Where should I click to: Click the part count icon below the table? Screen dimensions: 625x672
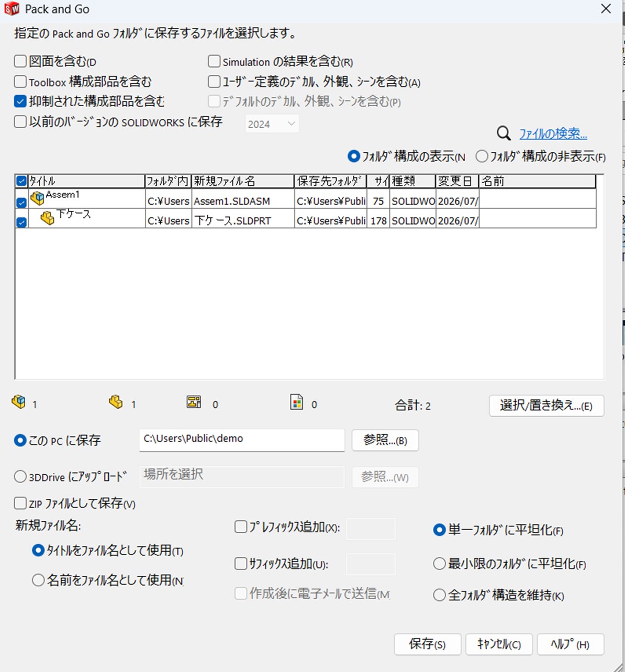[116, 402]
